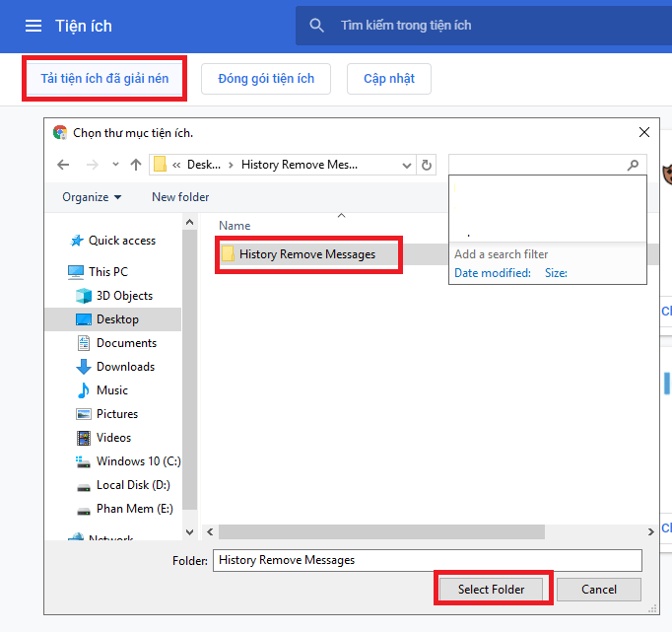The width and height of the screenshot is (672, 632).
Task: Select Local Disk (D:) drive
Action: [x=133, y=485]
